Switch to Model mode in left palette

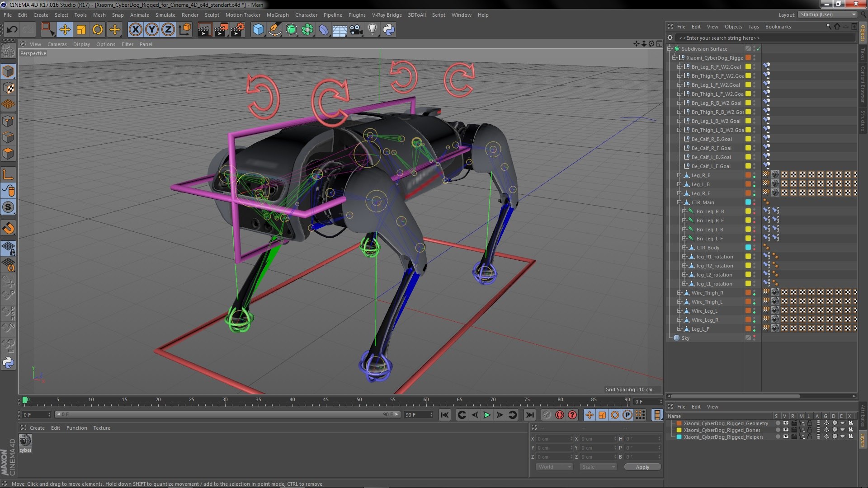click(x=8, y=71)
